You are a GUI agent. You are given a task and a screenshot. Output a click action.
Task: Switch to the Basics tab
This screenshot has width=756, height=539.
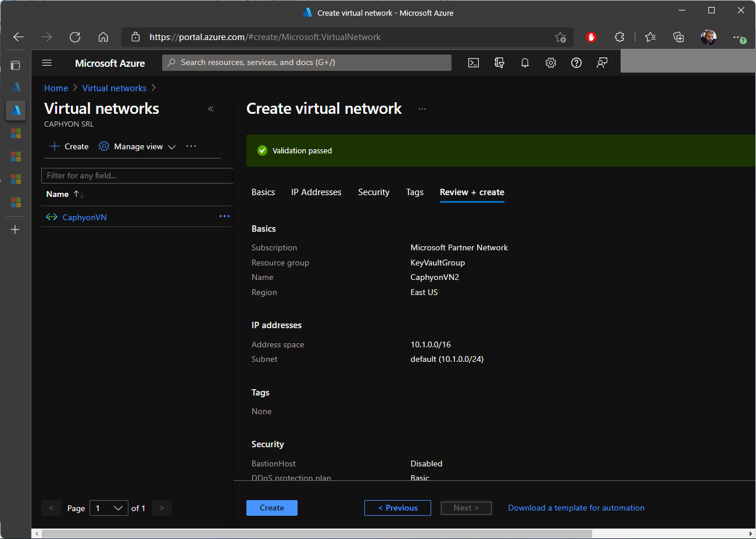pyautogui.click(x=263, y=192)
